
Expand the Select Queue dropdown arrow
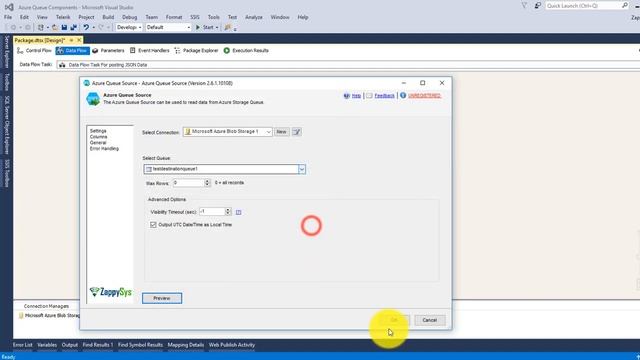302,169
